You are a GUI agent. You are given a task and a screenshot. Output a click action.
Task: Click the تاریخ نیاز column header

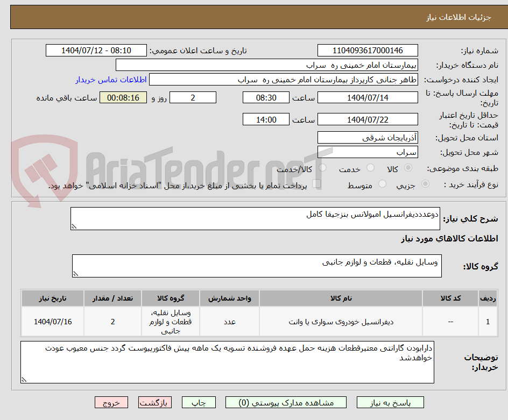click(52, 298)
